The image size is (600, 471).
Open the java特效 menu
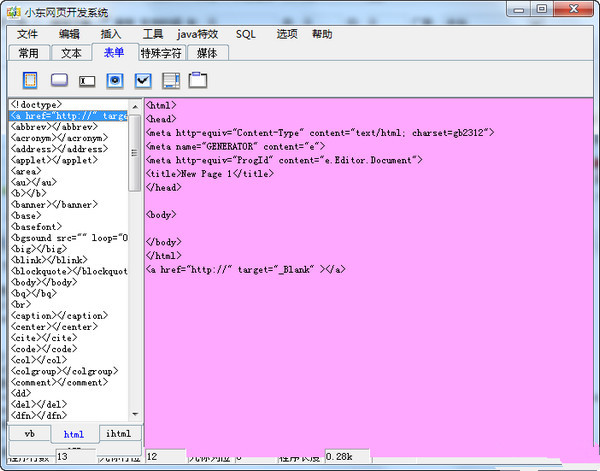(198, 34)
